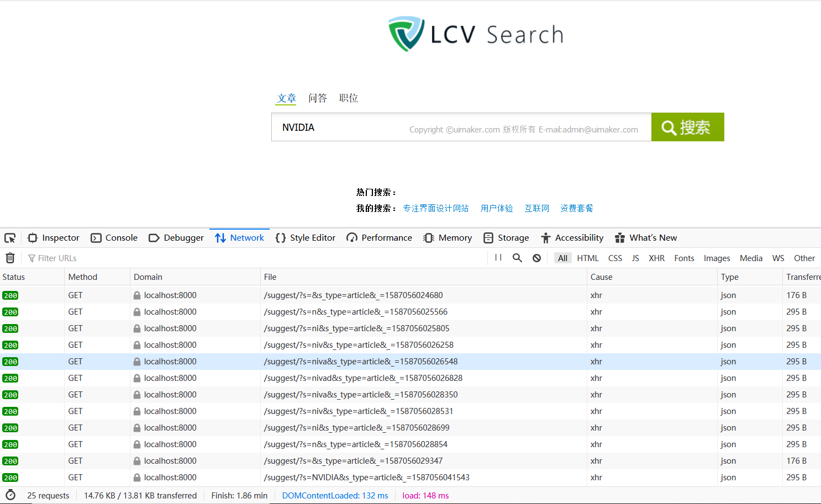Click the green 搜索 search button
The image size is (821, 504).
point(687,127)
